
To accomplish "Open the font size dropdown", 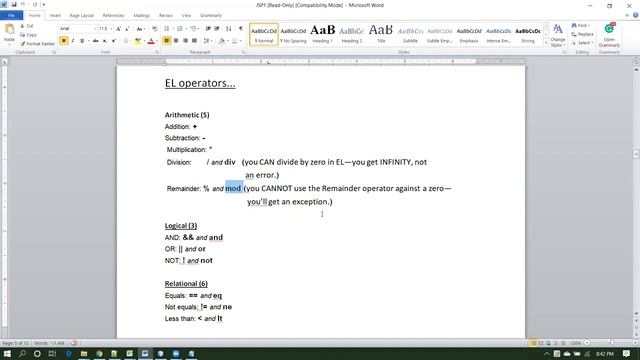I will tap(111, 29).
